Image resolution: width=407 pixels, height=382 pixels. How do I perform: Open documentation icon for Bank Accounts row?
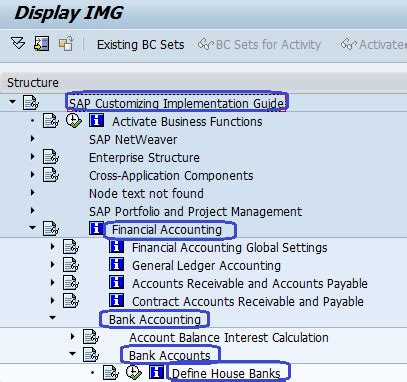pyautogui.click(x=91, y=355)
